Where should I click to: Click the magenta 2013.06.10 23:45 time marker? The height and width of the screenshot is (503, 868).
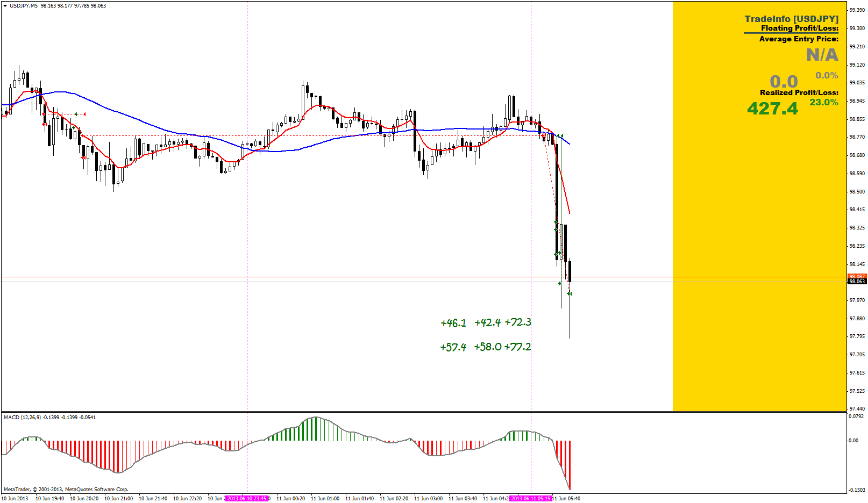click(247, 499)
